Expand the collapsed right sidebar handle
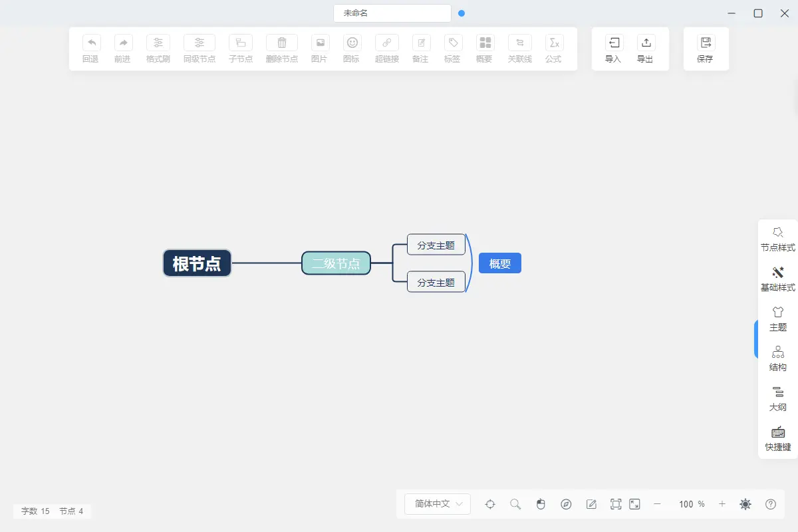Viewport: 798px width, 532px height. click(756, 339)
